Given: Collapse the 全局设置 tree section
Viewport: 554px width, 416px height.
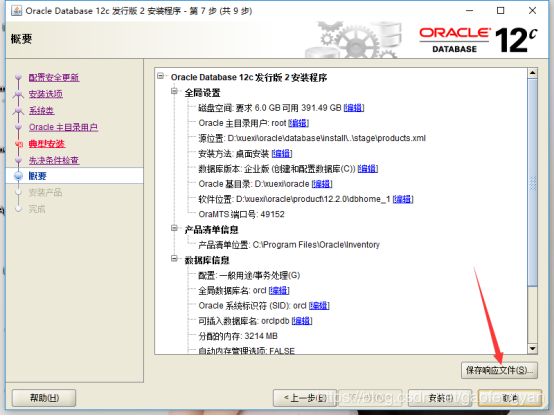Looking at the screenshot, I should [174, 91].
